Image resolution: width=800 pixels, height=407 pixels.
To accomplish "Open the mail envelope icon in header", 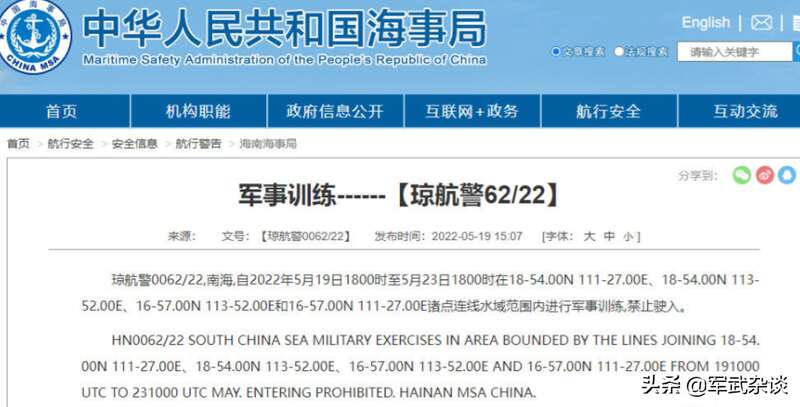I will coord(761,22).
